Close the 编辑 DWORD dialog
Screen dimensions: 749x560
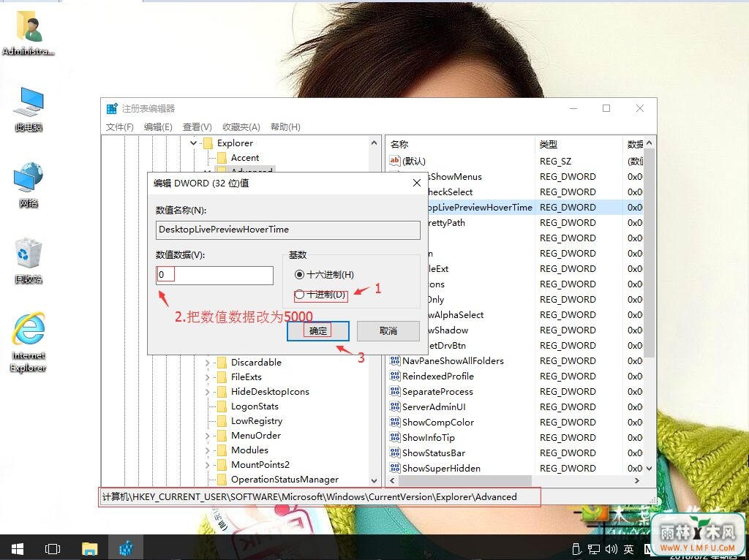416,183
